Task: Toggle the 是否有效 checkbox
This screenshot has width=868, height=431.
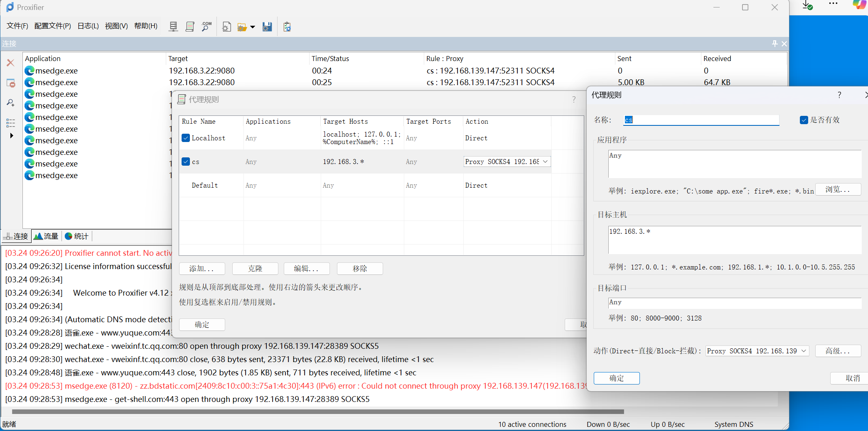Action: (x=804, y=120)
